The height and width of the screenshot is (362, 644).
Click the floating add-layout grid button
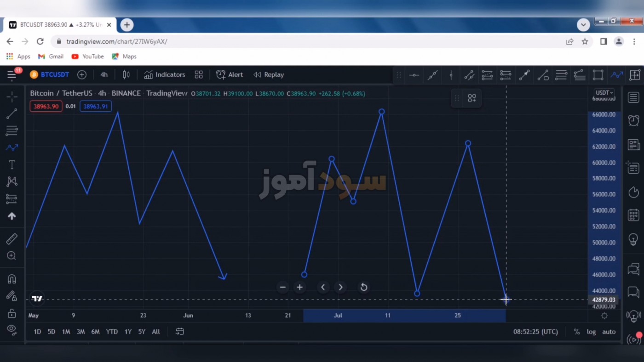(472, 98)
